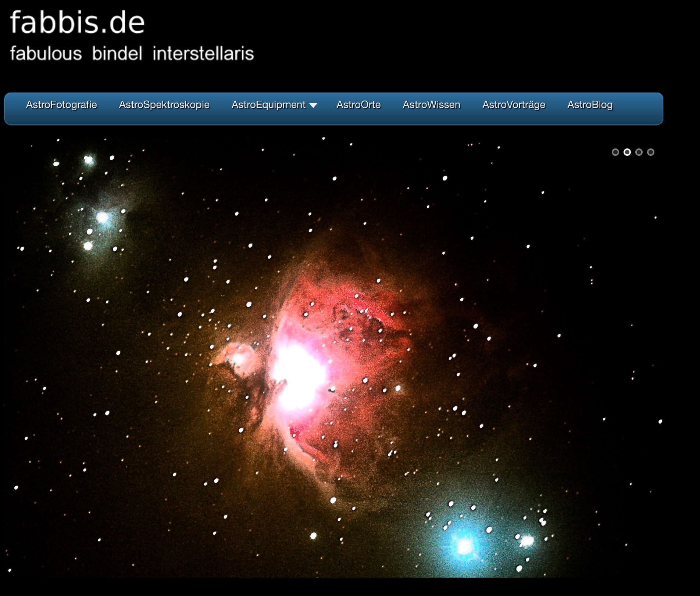Image resolution: width=700 pixels, height=596 pixels.
Task: Select the first slideshow indicator dot
Action: pyautogui.click(x=615, y=152)
